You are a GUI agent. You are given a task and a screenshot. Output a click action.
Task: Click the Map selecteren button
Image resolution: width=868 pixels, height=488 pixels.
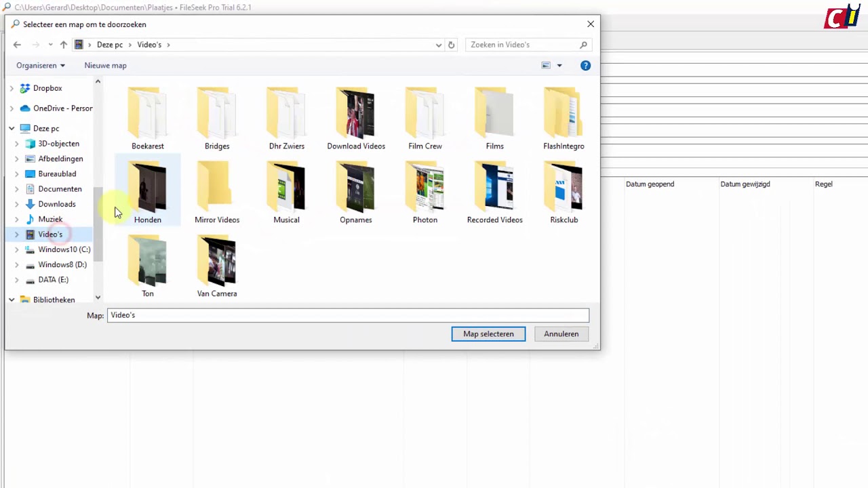pos(488,334)
